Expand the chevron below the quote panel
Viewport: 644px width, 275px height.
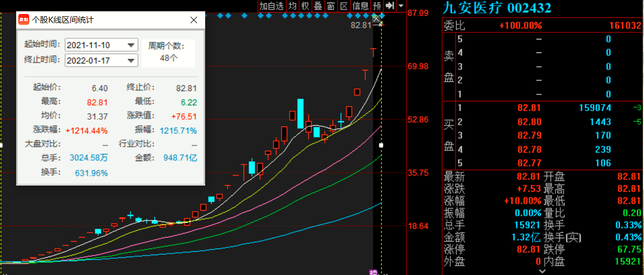[x=543, y=271]
